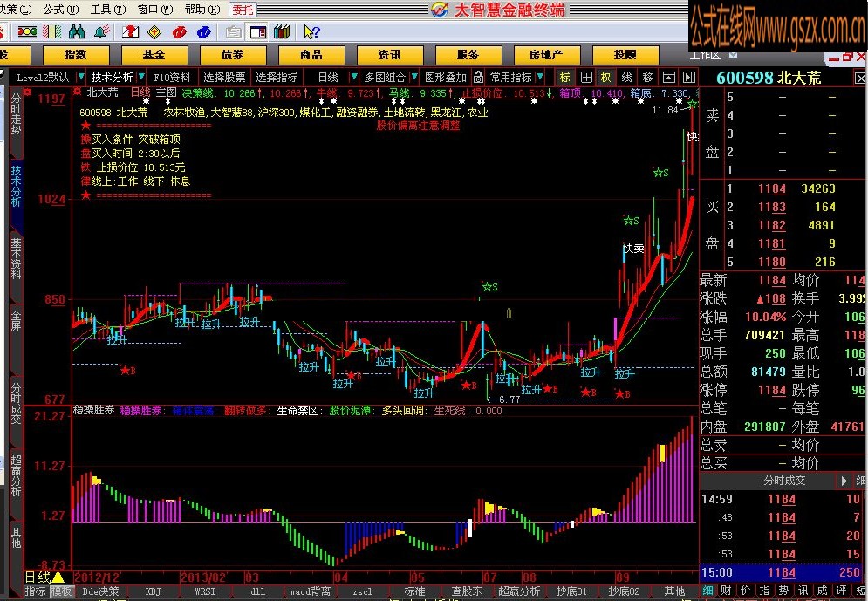Open the alarm bell alert tool
The image size is (868, 601).
click(101, 32)
